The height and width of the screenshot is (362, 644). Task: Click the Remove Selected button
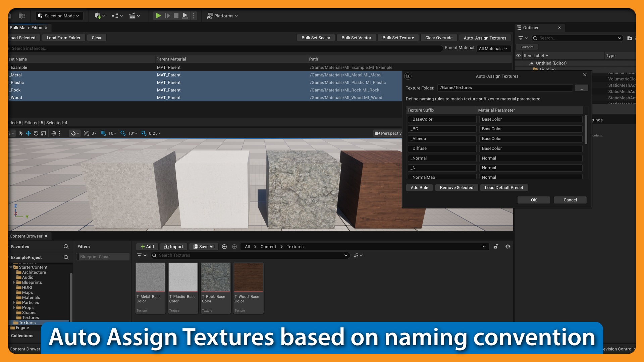457,188
